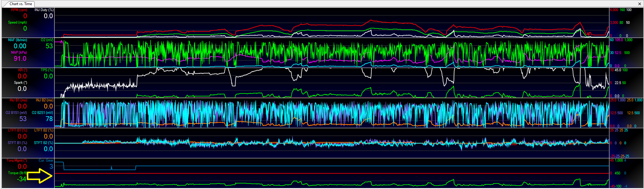Select the INJ B1 (ms) channel label

coord(18,100)
